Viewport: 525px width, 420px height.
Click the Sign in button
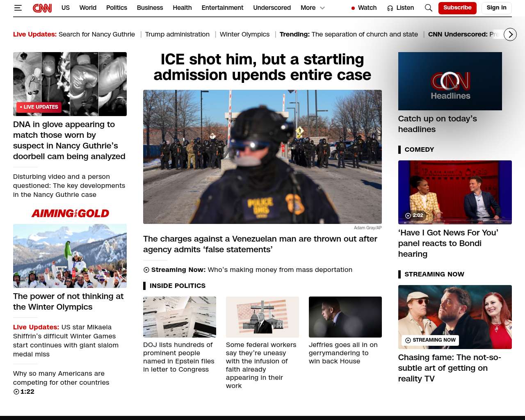(x=496, y=8)
